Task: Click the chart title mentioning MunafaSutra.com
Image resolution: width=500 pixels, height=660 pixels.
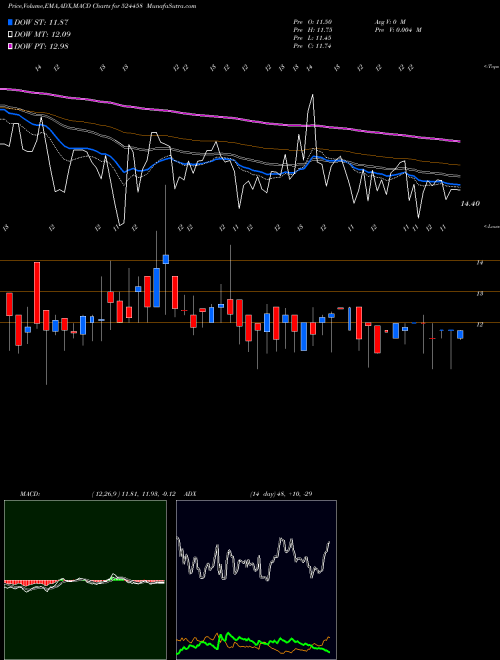Action: (102, 6)
